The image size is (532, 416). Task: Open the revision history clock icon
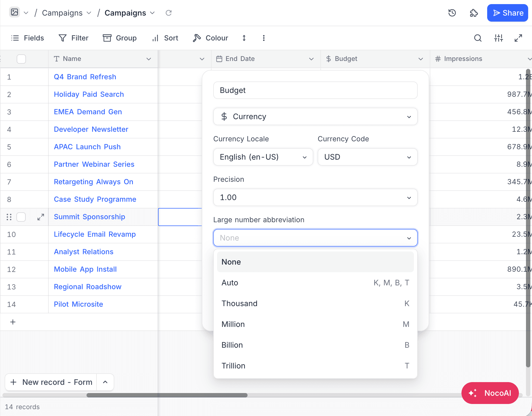pyautogui.click(x=452, y=13)
